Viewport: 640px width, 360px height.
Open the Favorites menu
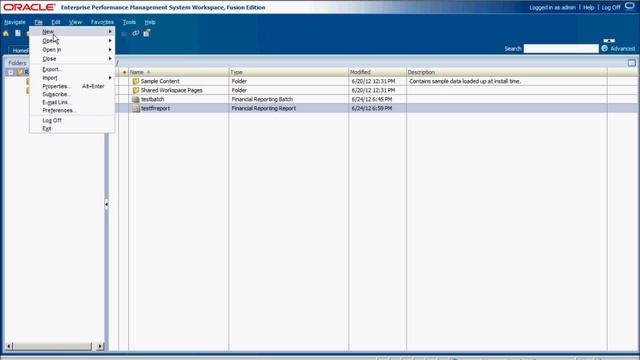[x=102, y=22]
